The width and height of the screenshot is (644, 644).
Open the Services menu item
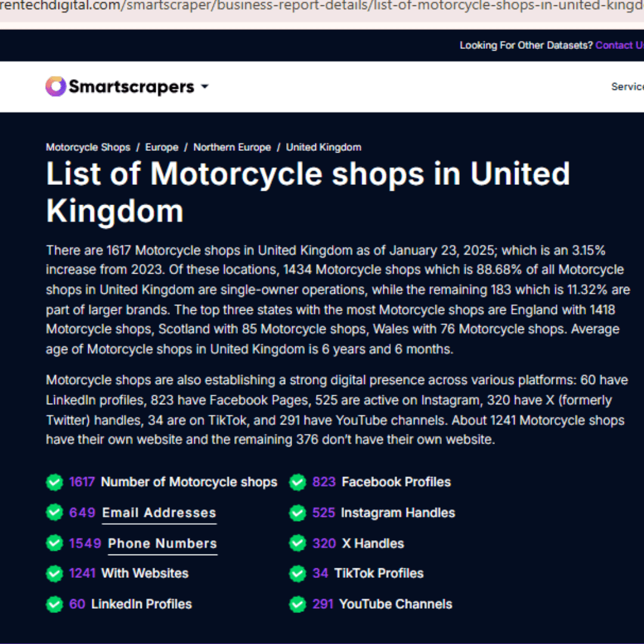pos(627,86)
